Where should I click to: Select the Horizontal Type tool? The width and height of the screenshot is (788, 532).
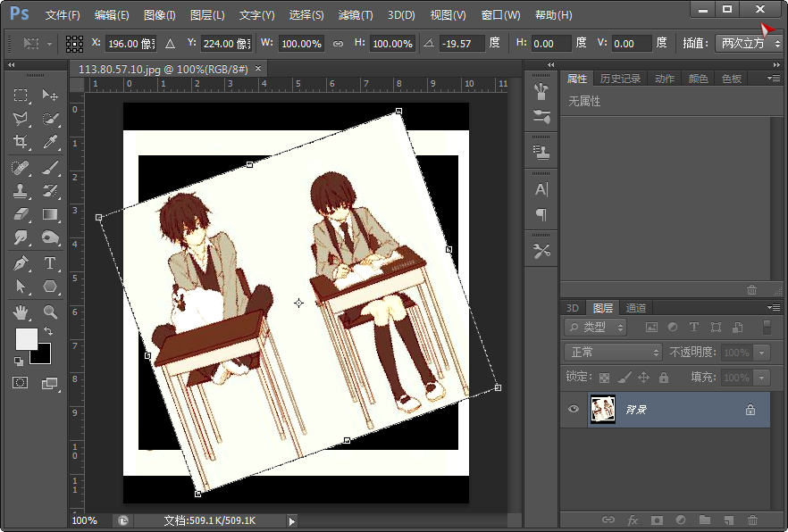tap(50, 263)
